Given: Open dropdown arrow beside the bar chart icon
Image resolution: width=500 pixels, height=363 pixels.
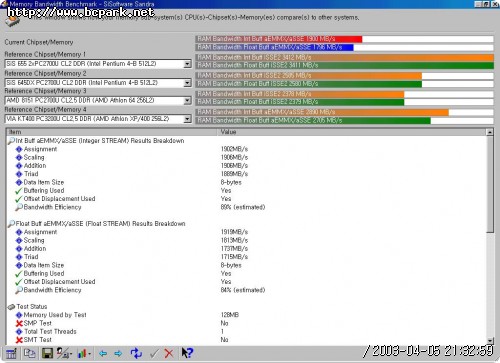Looking at the screenshot, I should click(x=90, y=354).
